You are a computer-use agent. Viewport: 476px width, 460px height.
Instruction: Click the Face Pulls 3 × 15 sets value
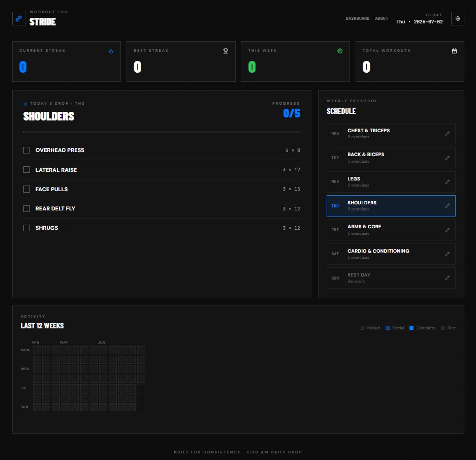tap(291, 189)
